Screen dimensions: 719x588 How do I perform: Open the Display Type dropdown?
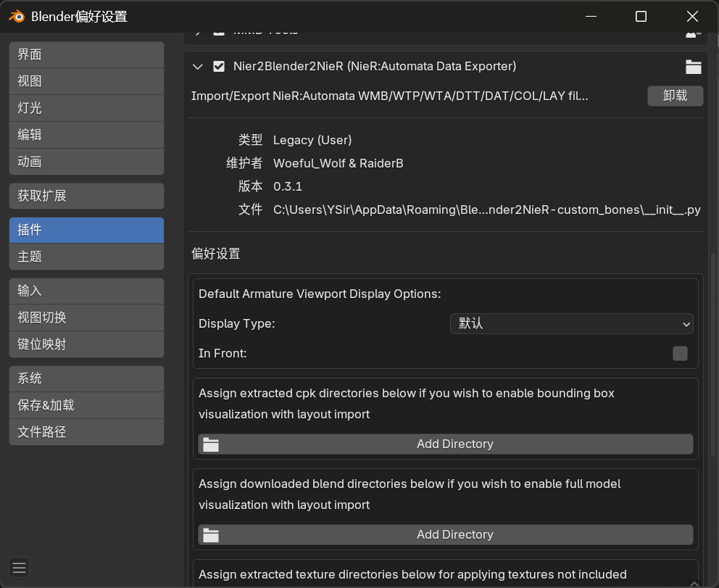click(571, 324)
